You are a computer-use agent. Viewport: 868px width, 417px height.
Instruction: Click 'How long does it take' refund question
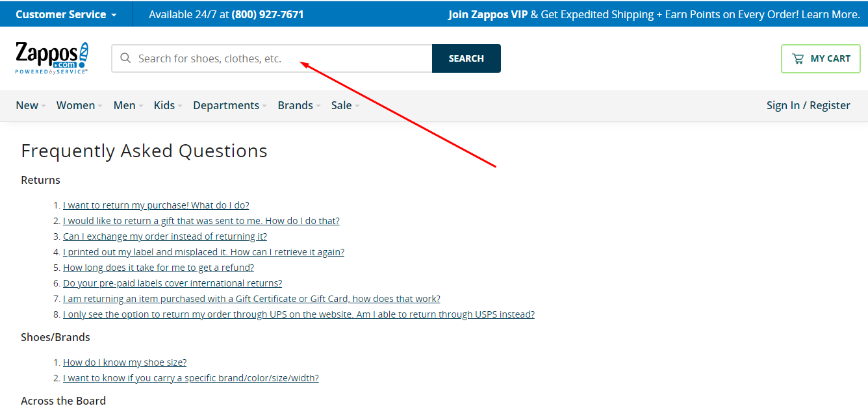[x=159, y=268]
